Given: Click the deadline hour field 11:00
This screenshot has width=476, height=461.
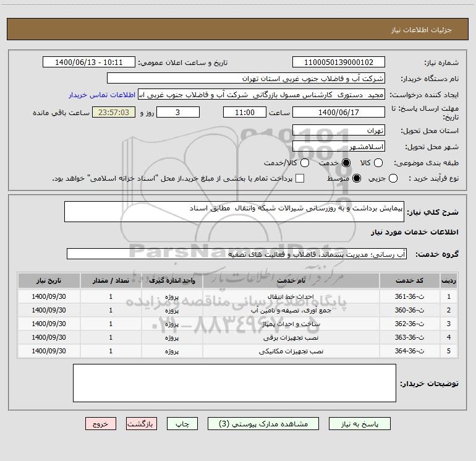Looking at the screenshot, I should coord(245,112).
